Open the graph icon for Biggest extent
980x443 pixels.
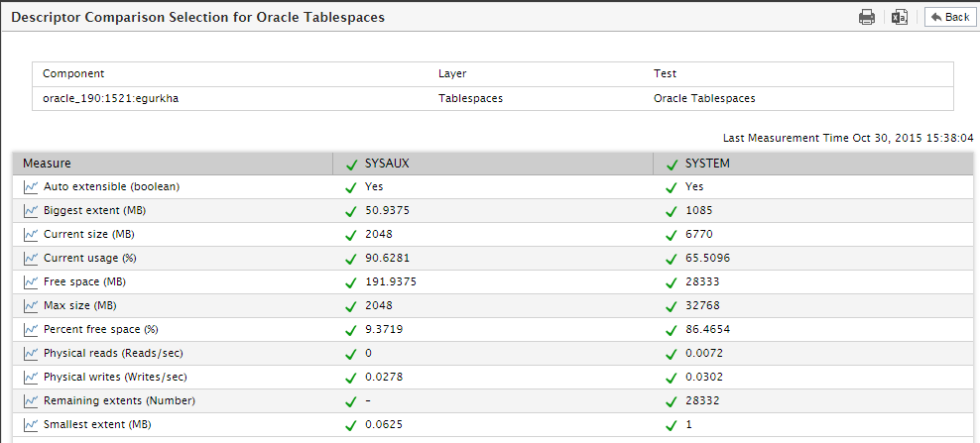click(x=31, y=210)
